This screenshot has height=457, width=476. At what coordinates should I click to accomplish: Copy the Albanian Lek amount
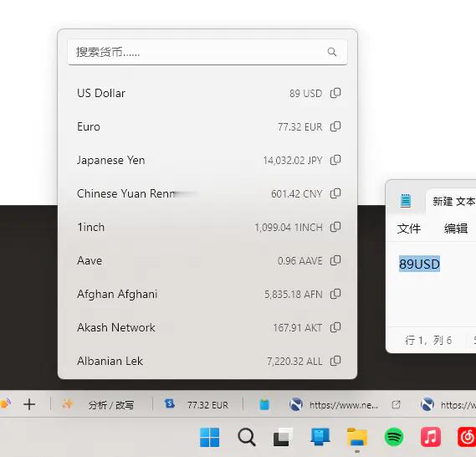tap(335, 361)
